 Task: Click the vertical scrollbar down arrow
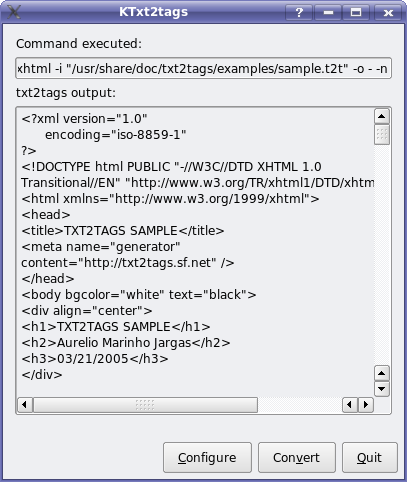[x=382, y=389]
